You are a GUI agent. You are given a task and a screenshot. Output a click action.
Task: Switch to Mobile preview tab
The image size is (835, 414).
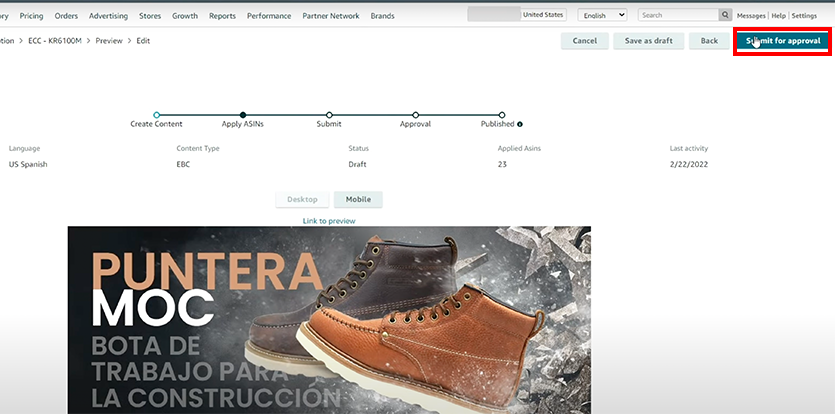tap(358, 199)
